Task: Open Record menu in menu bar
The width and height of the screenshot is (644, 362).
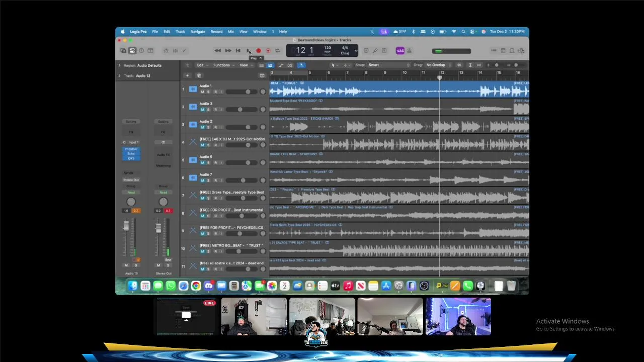Action: point(216,32)
